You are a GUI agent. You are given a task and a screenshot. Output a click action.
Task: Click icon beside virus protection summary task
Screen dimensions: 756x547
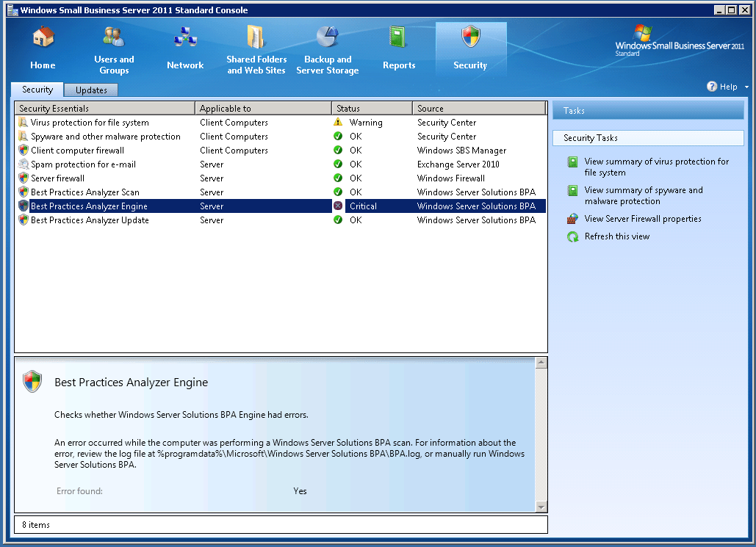572,162
